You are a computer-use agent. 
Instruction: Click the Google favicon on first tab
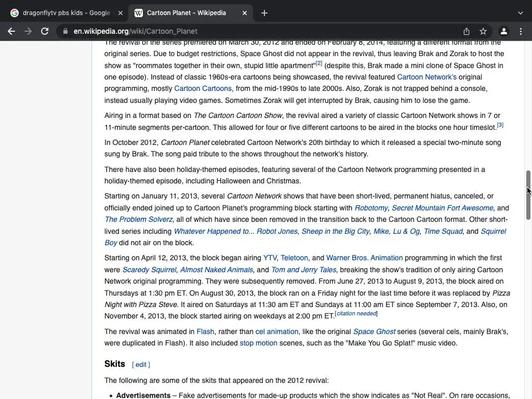pyautogui.click(x=14, y=13)
